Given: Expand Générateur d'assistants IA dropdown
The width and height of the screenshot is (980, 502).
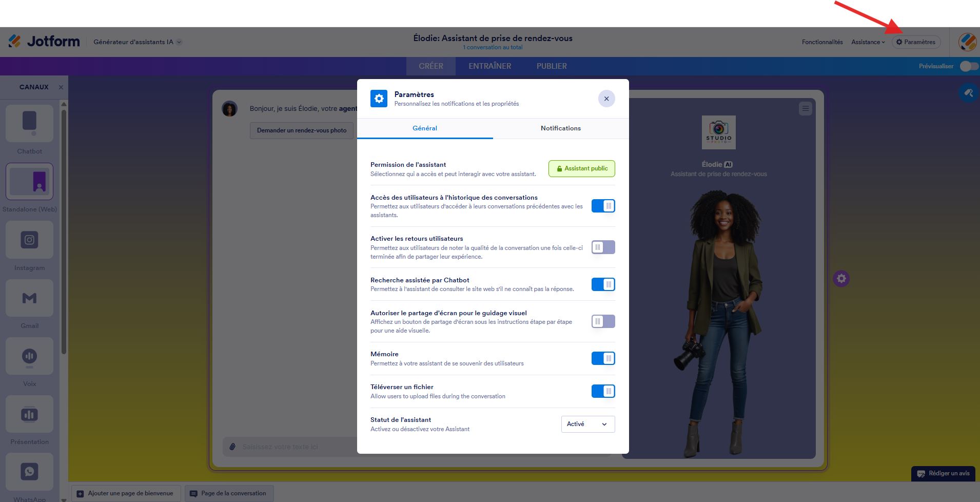Looking at the screenshot, I should pos(138,42).
